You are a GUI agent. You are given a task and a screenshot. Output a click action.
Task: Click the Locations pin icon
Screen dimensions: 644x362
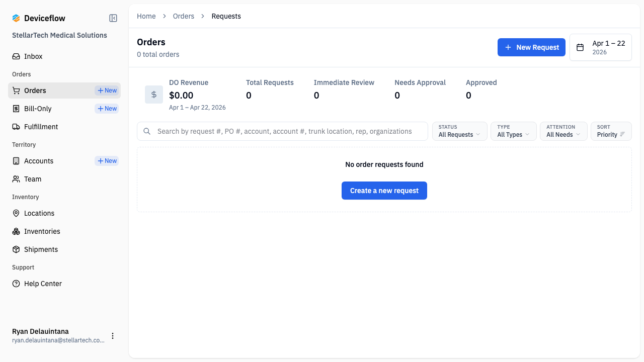(x=16, y=213)
